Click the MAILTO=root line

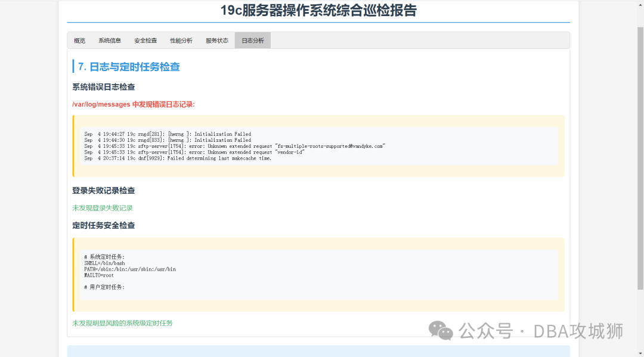(x=99, y=275)
